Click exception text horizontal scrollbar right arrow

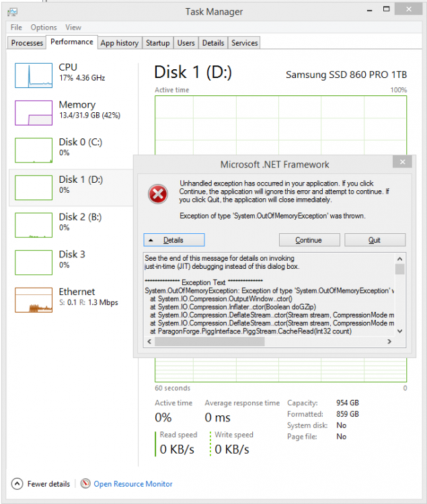click(x=389, y=342)
